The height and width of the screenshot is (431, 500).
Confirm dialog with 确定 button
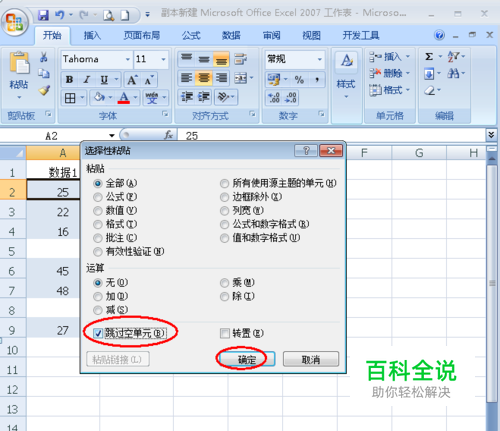[247, 359]
